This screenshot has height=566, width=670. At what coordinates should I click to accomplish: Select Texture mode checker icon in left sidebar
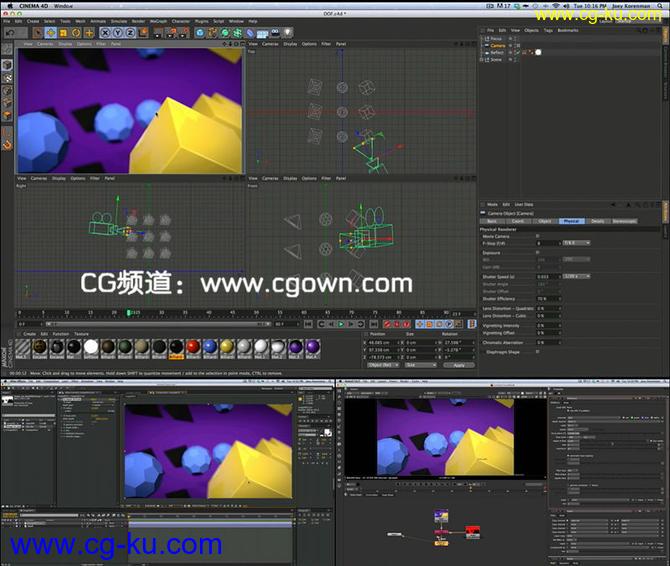coord(7,78)
